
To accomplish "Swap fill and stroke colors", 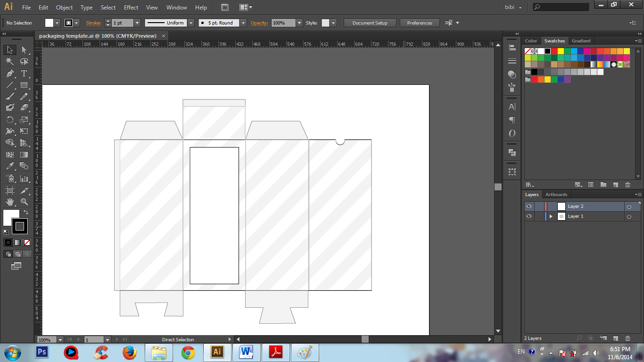I will point(26,213).
